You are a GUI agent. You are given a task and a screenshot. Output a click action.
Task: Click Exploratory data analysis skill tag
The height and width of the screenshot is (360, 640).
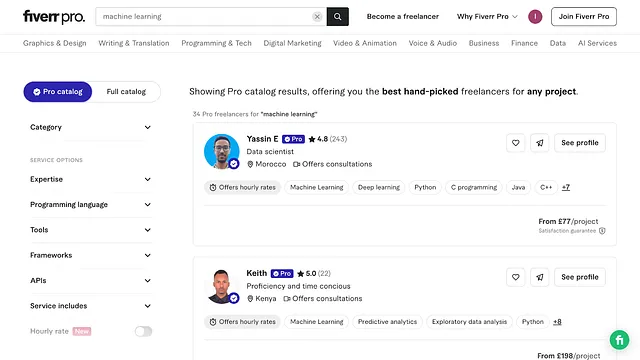click(469, 322)
